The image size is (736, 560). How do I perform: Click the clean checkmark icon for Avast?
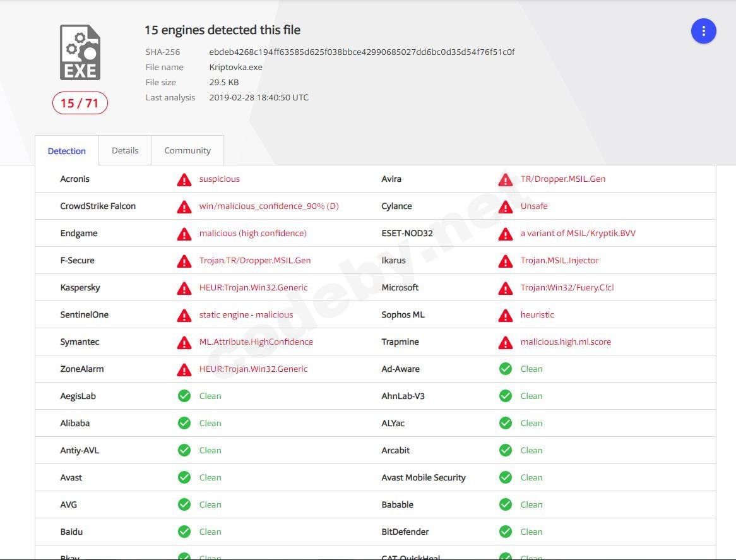click(x=184, y=477)
